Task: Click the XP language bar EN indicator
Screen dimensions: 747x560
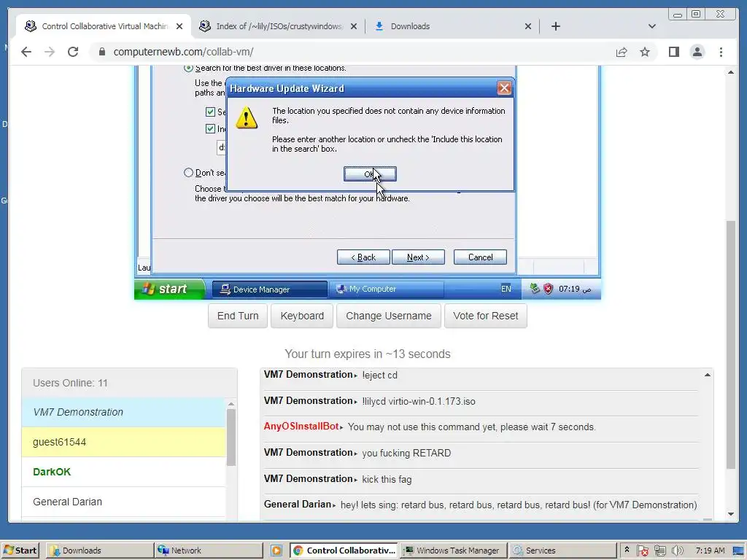Action: click(x=506, y=289)
